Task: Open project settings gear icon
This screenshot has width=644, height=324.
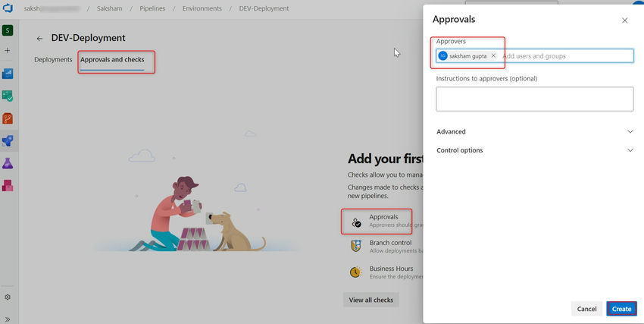Action: coord(8,297)
